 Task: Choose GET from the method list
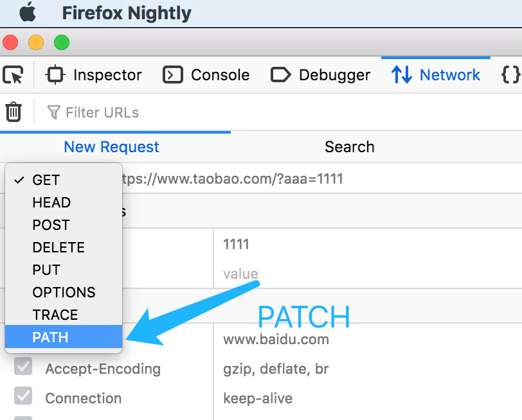click(x=64, y=180)
